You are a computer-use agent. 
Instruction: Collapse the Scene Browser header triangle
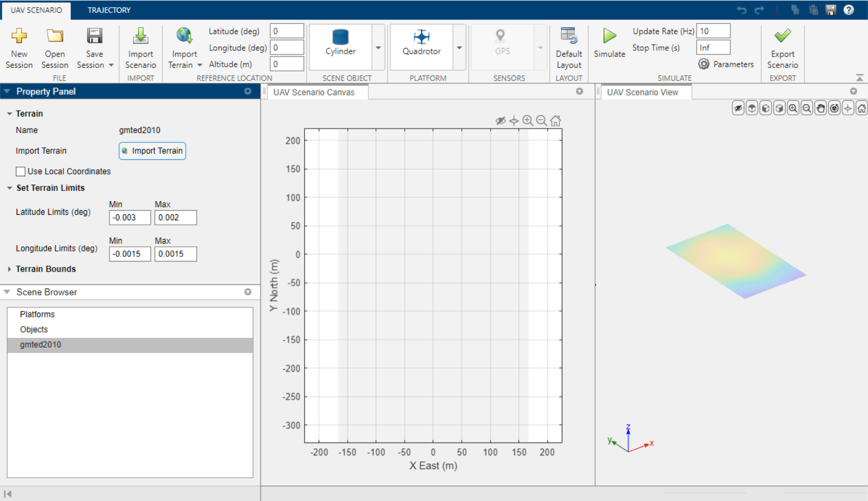click(x=7, y=292)
